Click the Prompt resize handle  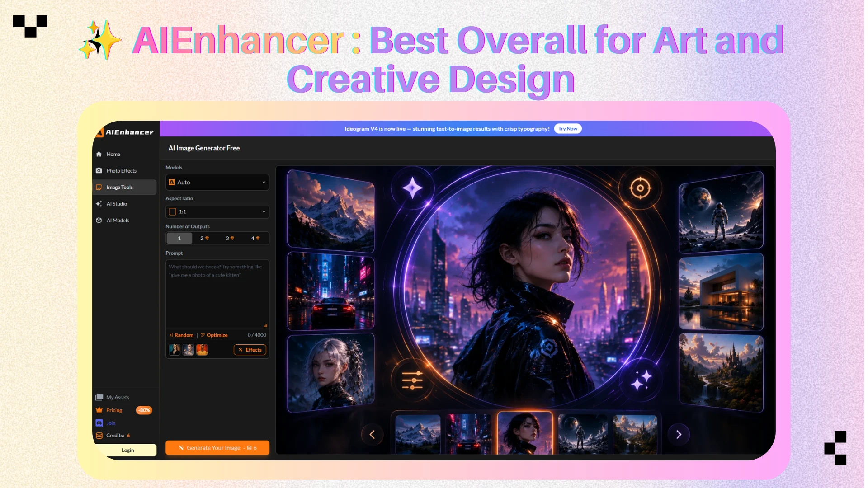click(265, 325)
